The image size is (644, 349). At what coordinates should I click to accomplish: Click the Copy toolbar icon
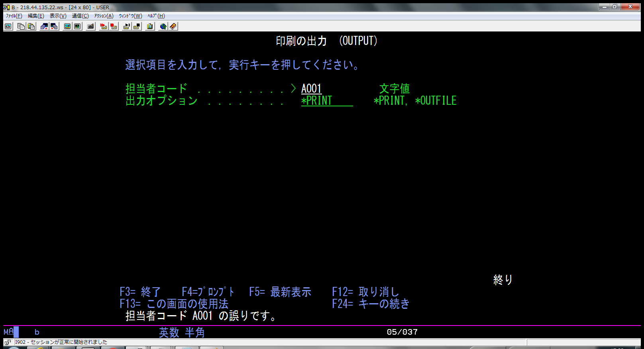coord(21,26)
